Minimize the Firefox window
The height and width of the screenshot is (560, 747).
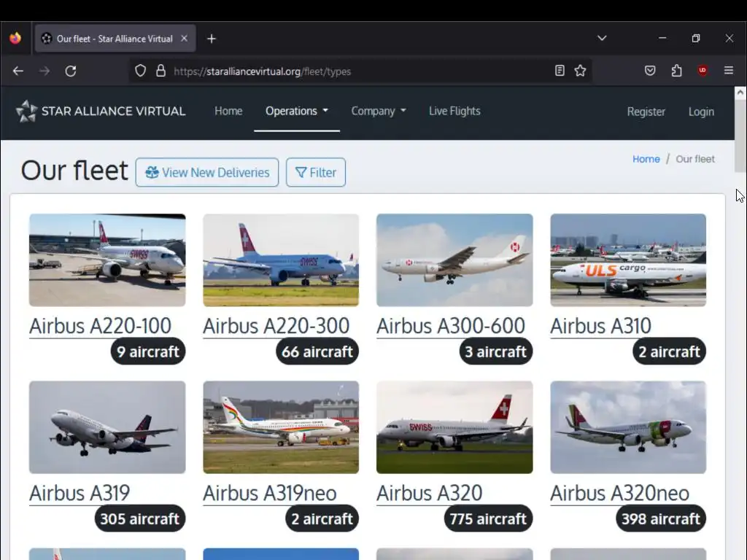point(662,38)
